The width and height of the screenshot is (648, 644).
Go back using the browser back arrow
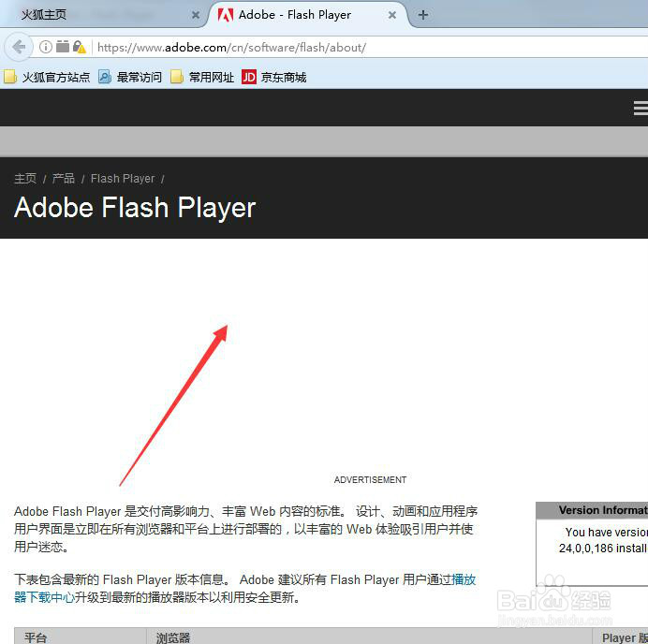[x=19, y=47]
